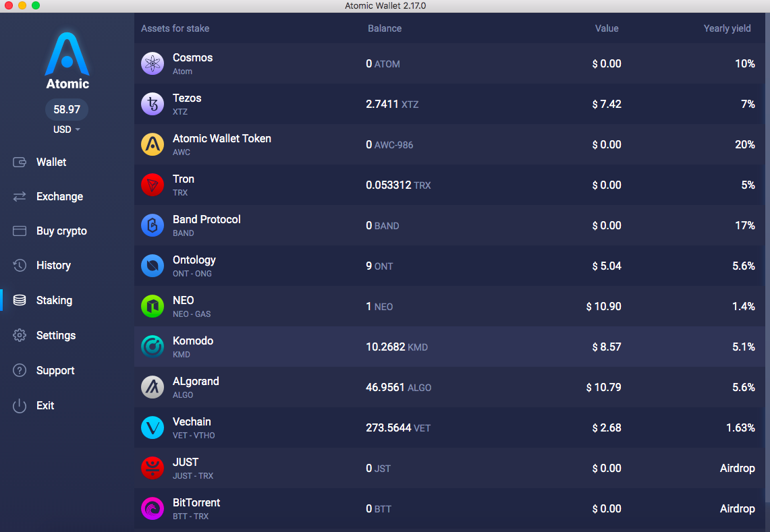Click the Band Protocol coin icon
Image resolution: width=770 pixels, height=532 pixels.
pyautogui.click(x=153, y=225)
